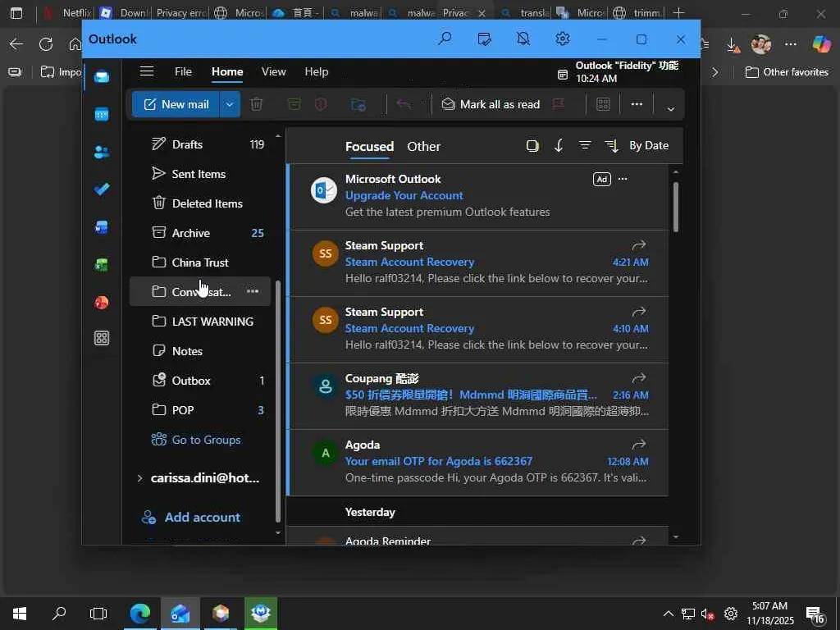Open the more options ellipsis in ribbon

[637, 104]
